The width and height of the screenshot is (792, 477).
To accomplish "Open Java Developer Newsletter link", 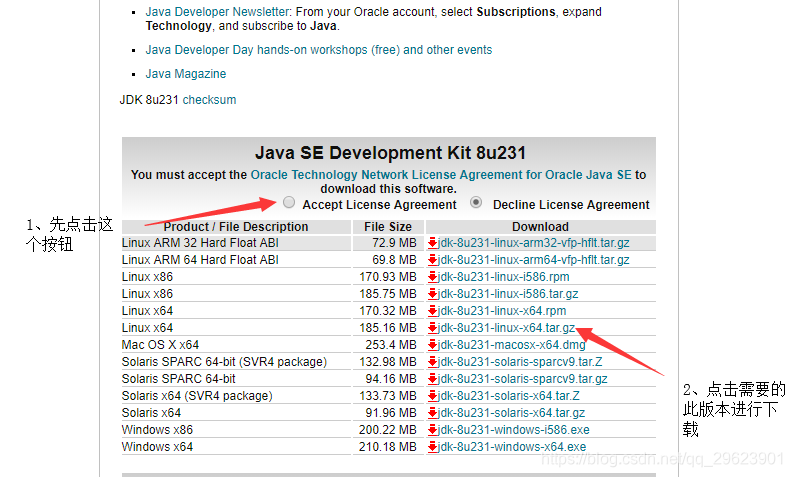I will (218, 12).
